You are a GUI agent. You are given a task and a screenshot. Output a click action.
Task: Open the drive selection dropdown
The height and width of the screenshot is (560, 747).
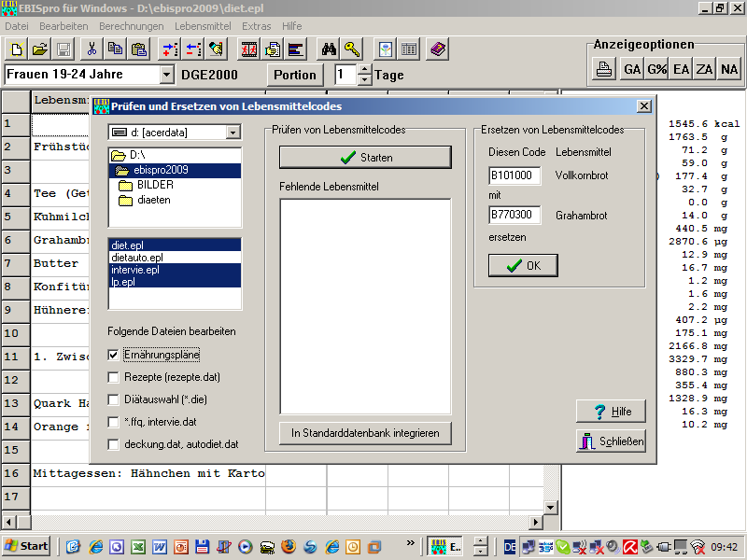233,133
